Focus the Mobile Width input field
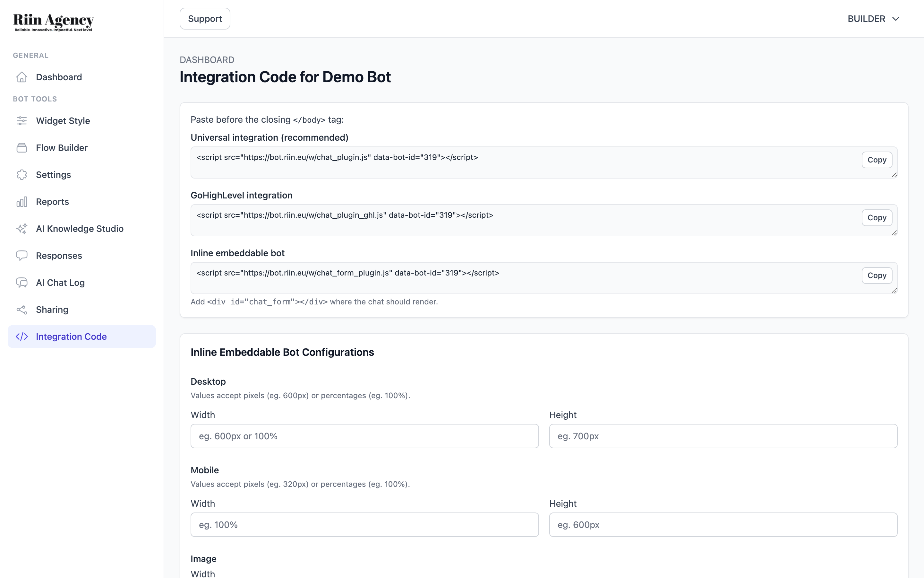This screenshot has width=924, height=578. (365, 525)
